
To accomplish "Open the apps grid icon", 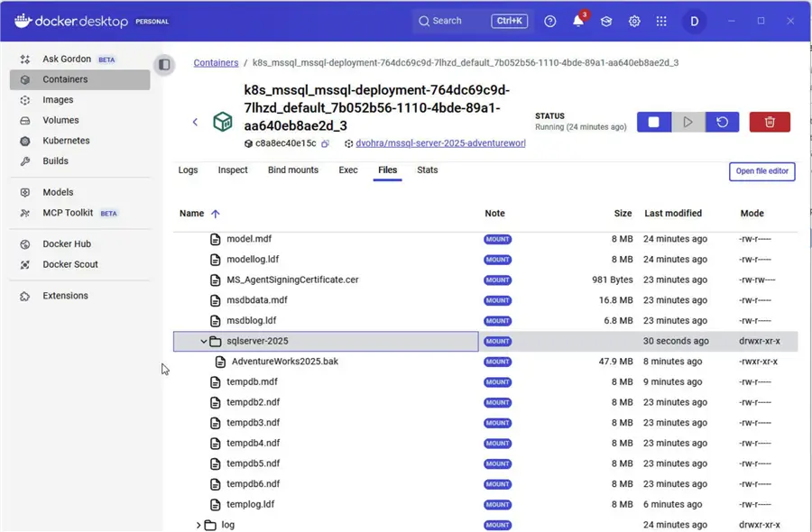I will click(x=661, y=22).
